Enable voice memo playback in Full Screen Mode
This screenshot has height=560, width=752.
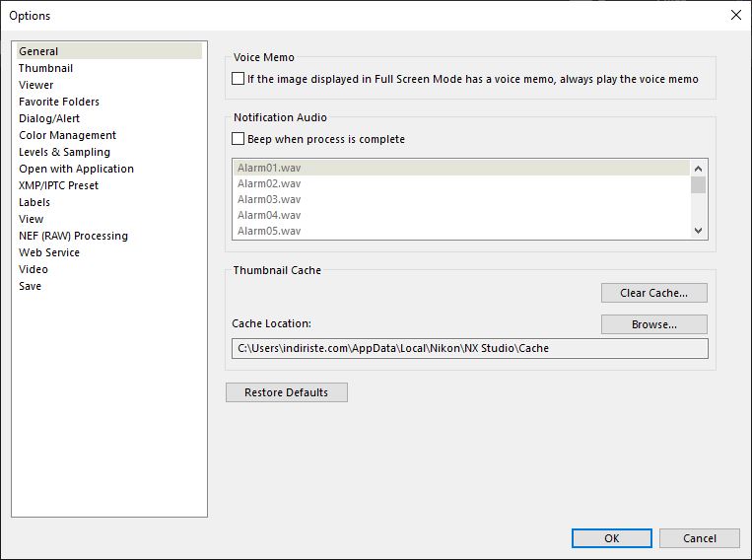(x=238, y=79)
